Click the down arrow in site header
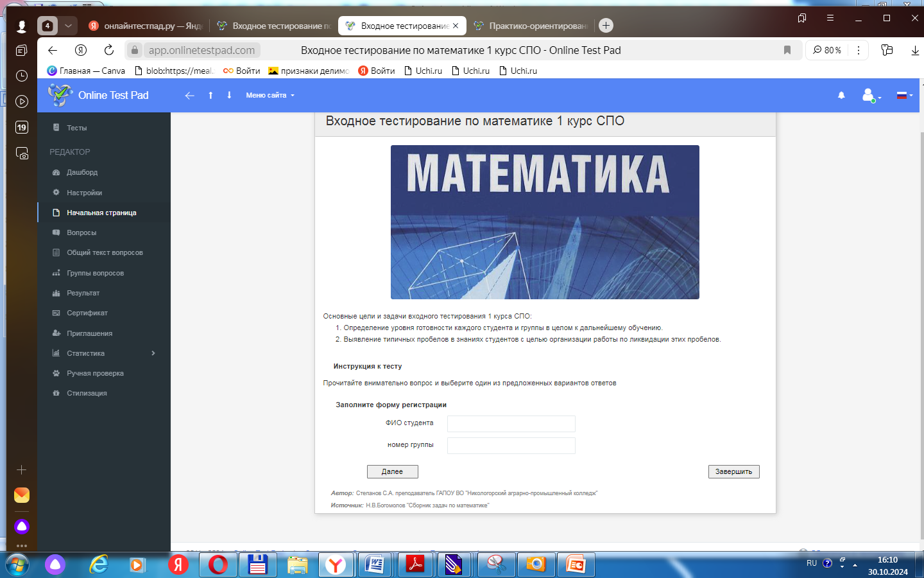 pos(229,95)
